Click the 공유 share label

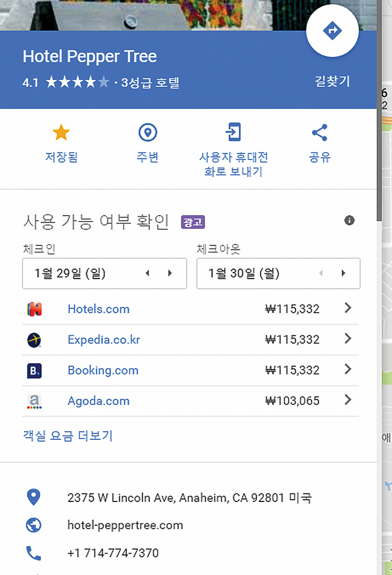click(x=320, y=158)
